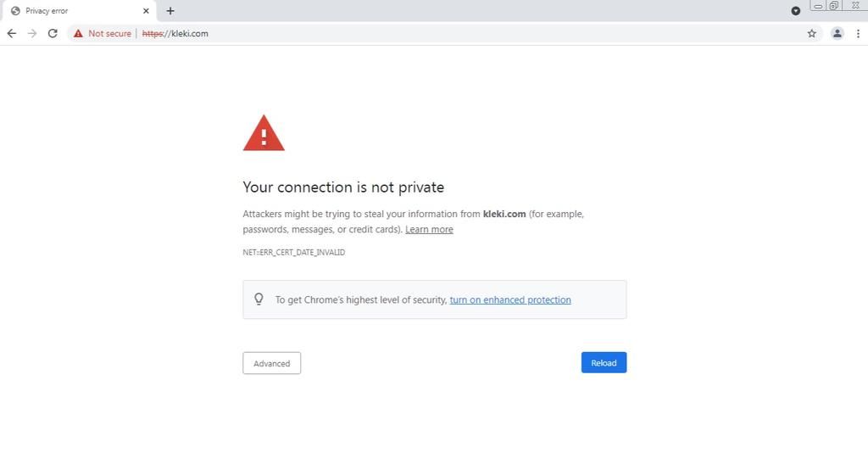Bookmark this page with the star icon
Screen dimensions: 868x464
[812, 33]
